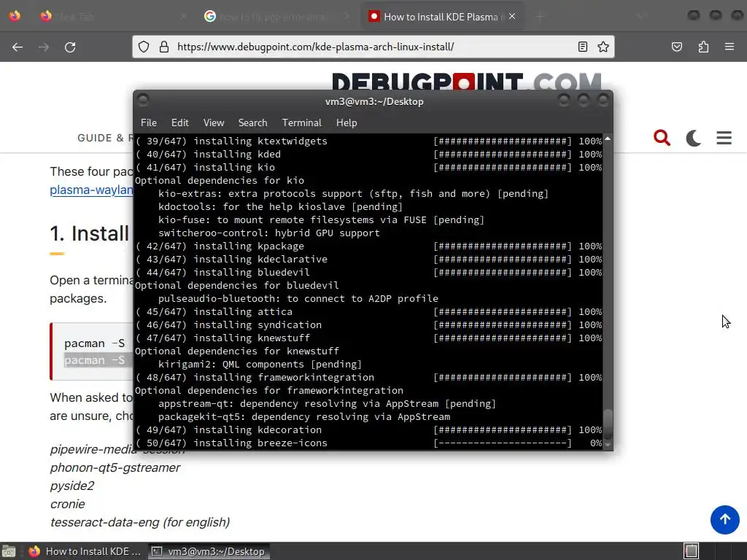This screenshot has width=747, height=560.
Task: Activate Firefox task in bottom panel
Action: (x=85, y=551)
